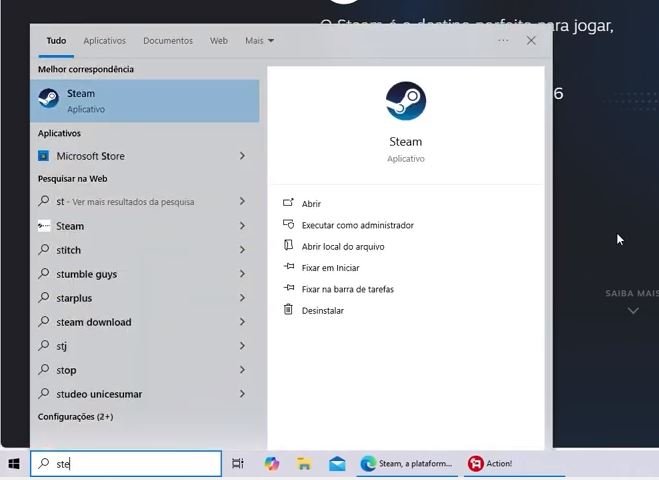Click the trash icon for Desinstalar
Viewport: 659px width, 480px height.
click(x=288, y=309)
